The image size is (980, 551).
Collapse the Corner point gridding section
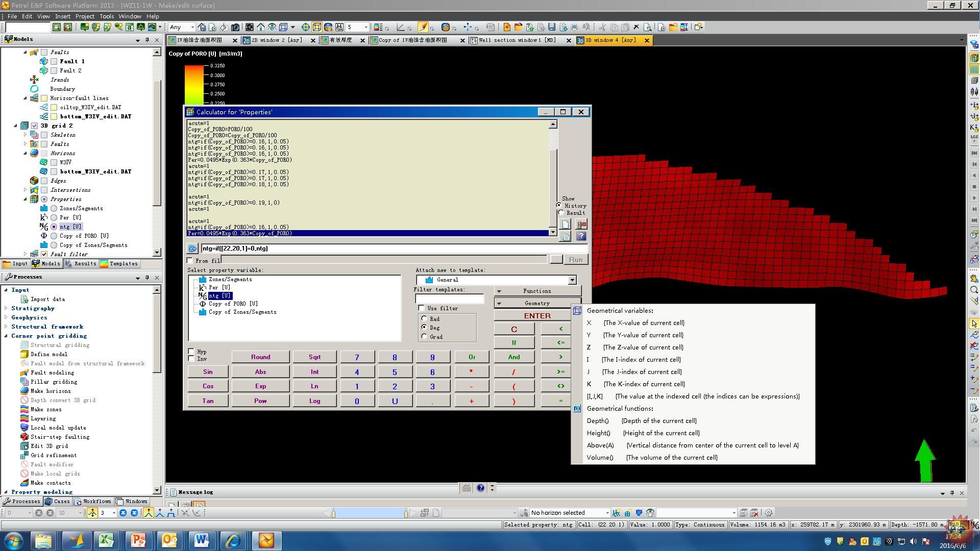6,336
